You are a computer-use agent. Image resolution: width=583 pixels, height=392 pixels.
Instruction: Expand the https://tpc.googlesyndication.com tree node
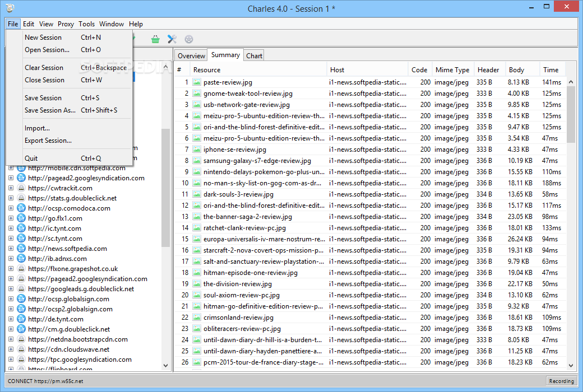pyautogui.click(x=11, y=360)
